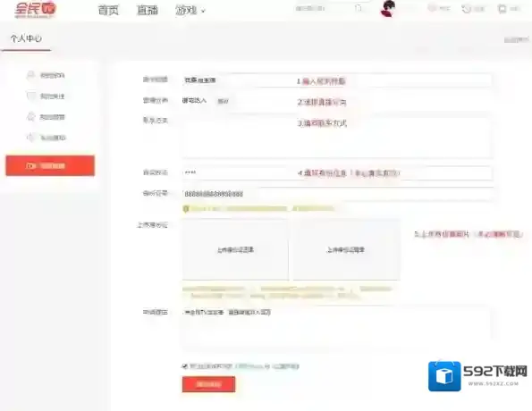
Task: Click the person icon in sidebar
Action: pyautogui.click(x=31, y=75)
